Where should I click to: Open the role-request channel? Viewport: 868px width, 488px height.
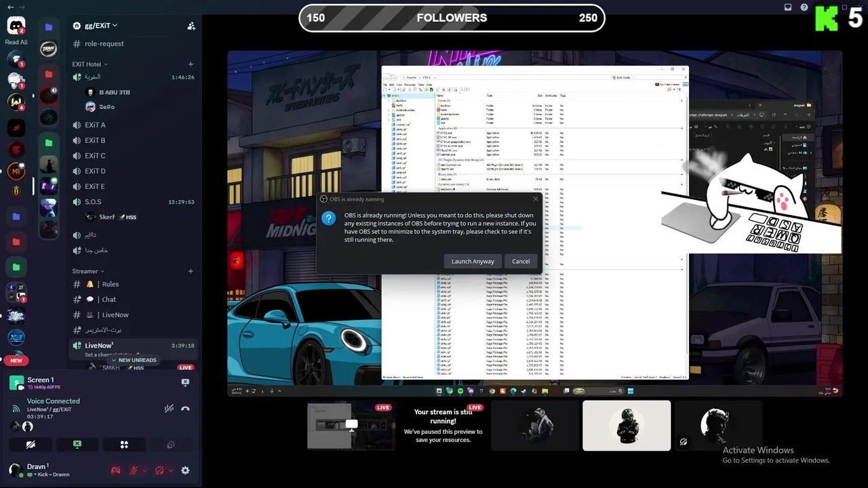tap(104, 43)
